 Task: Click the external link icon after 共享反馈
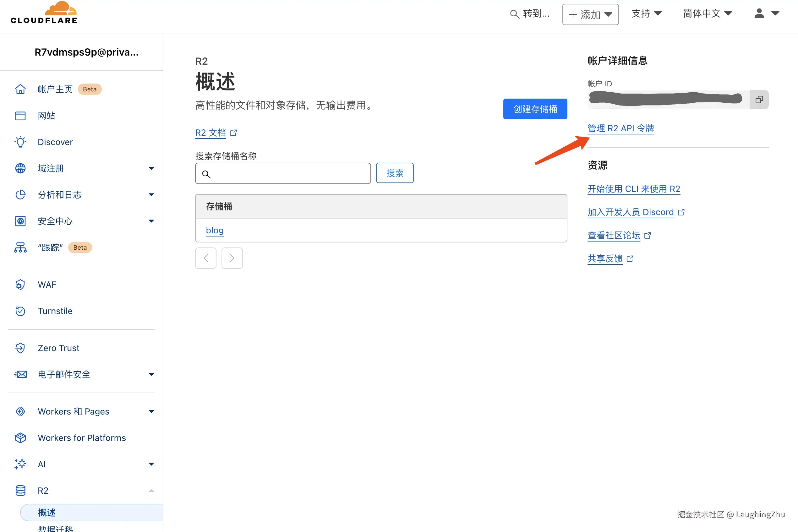click(x=630, y=259)
